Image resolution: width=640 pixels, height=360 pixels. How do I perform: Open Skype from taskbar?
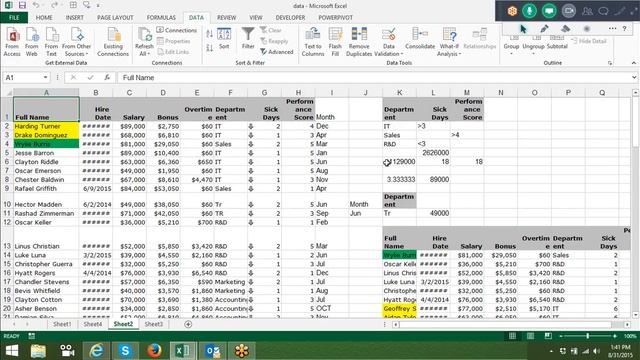(125, 351)
